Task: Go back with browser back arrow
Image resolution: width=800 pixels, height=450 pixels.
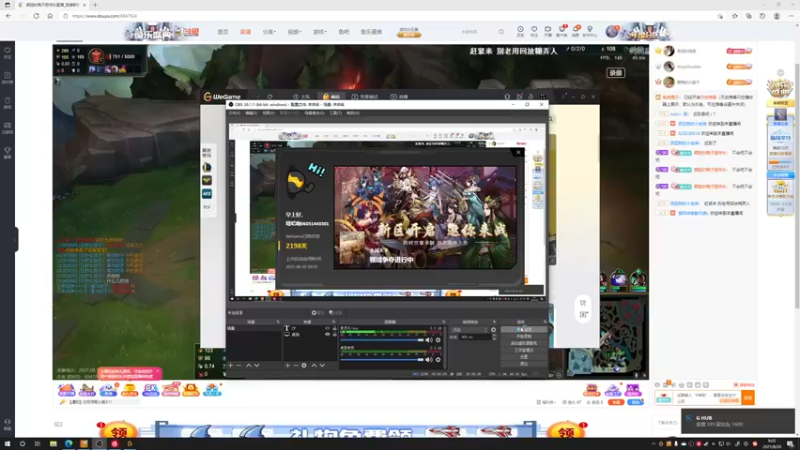Action: pyautogui.click(x=8, y=16)
